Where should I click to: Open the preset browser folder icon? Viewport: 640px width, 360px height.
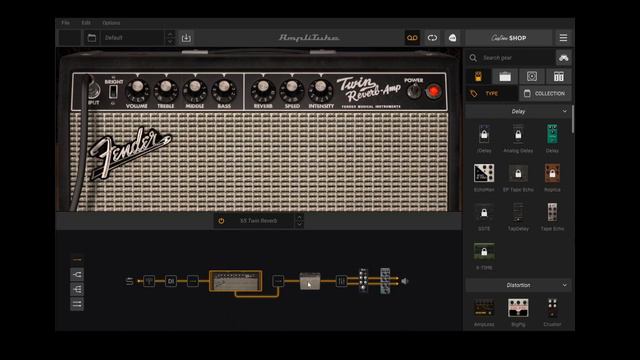pyautogui.click(x=92, y=38)
